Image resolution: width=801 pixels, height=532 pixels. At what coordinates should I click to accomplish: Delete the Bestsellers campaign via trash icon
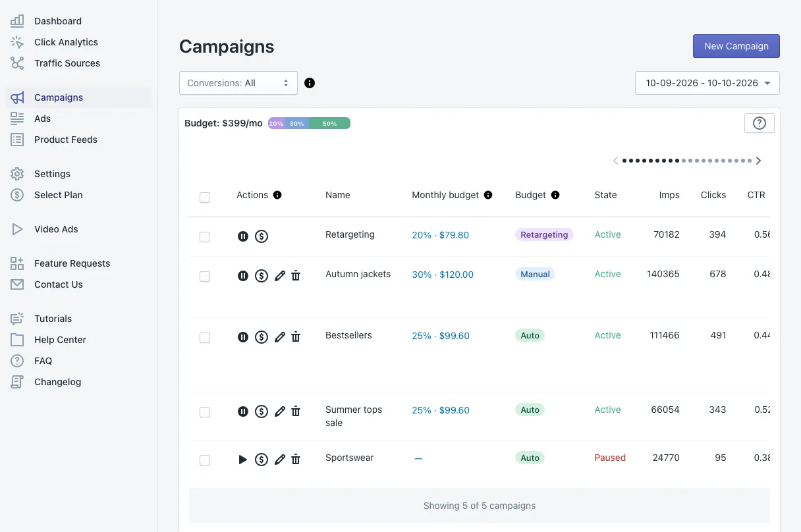click(x=296, y=337)
